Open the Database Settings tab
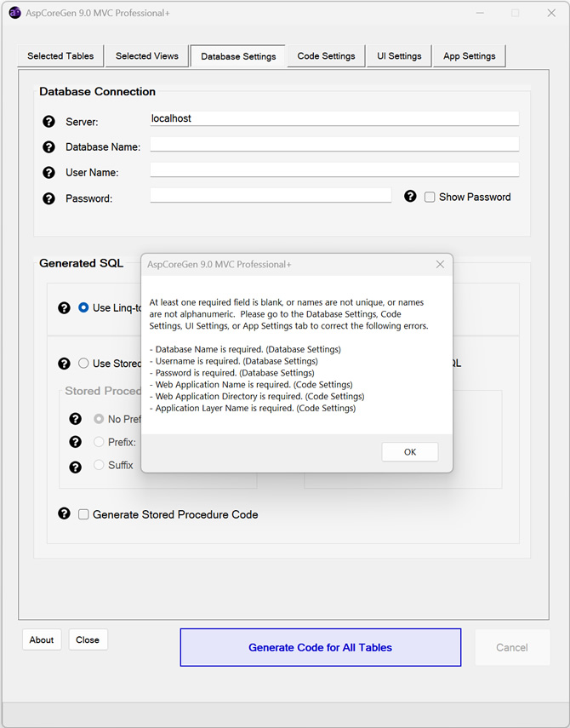The width and height of the screenshot is (570, 728). tap(238, 57)
